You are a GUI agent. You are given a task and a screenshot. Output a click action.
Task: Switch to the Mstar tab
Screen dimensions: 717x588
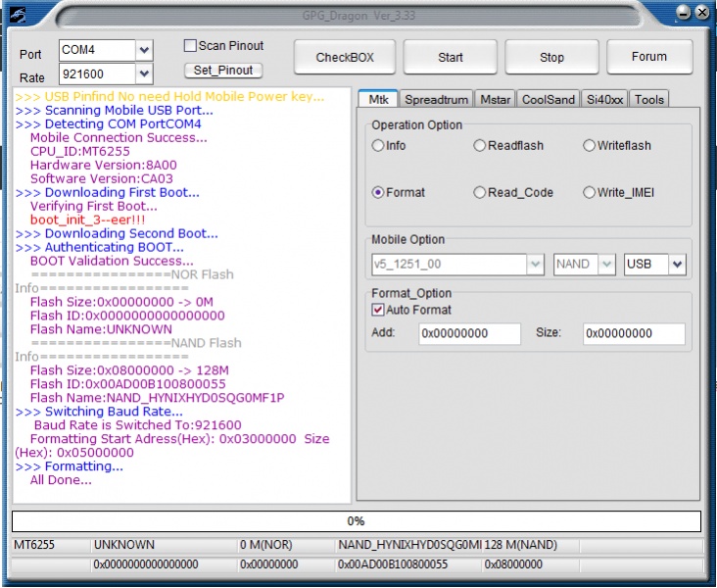click(496, 100)
